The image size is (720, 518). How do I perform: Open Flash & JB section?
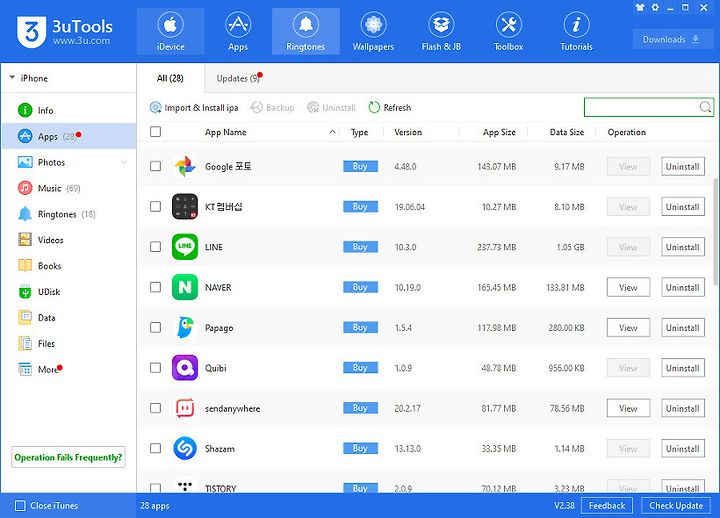441,31
